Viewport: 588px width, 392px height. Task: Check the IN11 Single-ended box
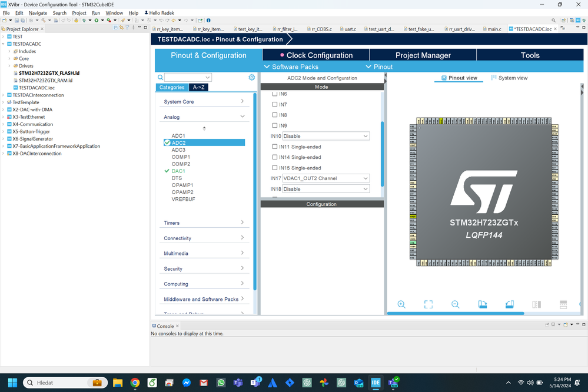pos(275,147)
